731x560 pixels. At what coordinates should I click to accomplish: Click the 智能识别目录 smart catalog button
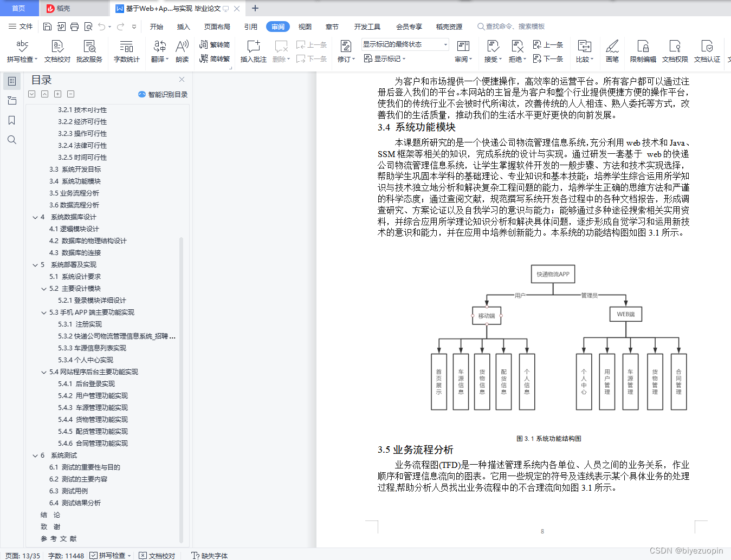click(163, 94)
